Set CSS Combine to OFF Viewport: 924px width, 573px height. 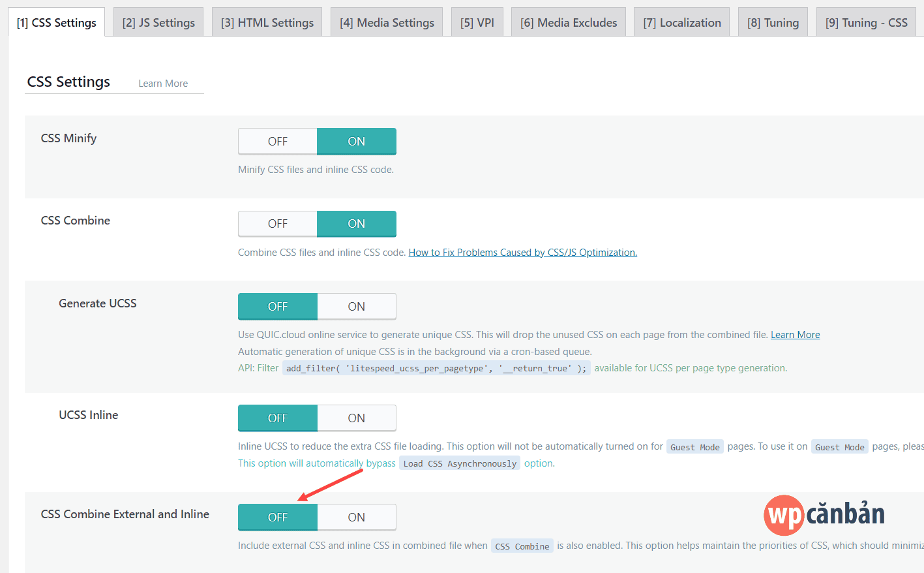point(278,224)
